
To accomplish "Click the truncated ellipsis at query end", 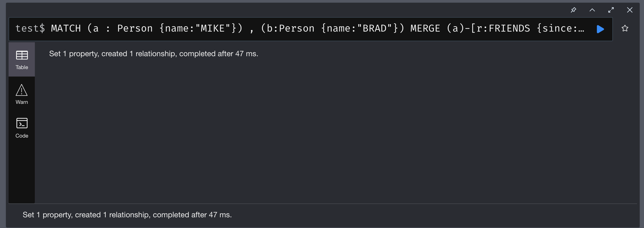I will (581, 29).
